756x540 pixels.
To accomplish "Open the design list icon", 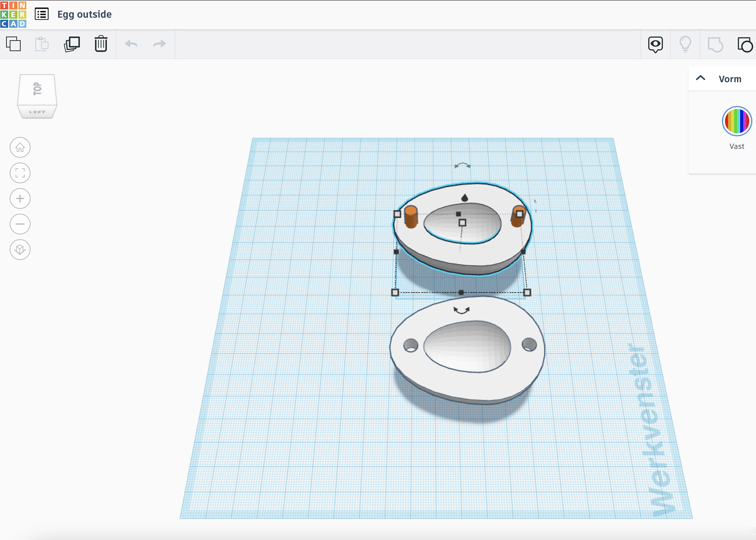I will pos(42,14).
